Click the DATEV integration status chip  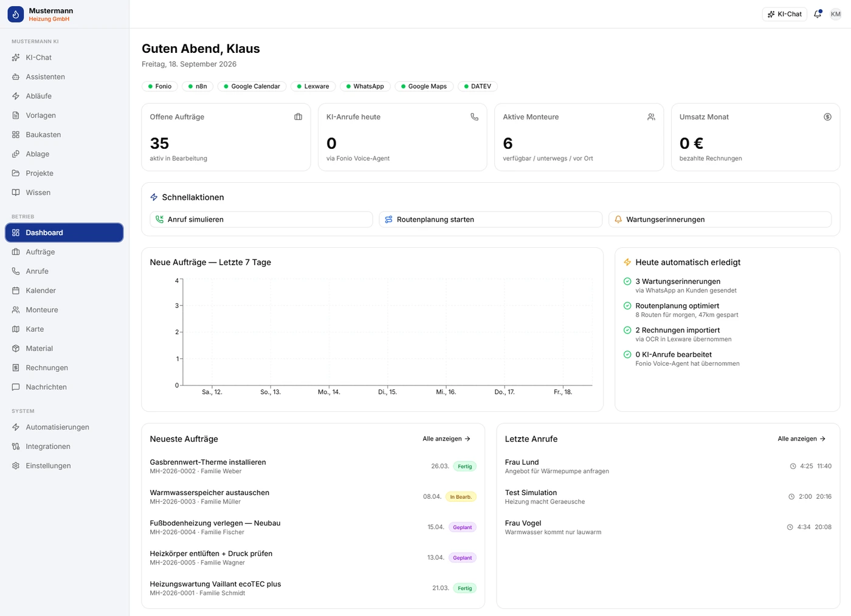pos(478,86)
